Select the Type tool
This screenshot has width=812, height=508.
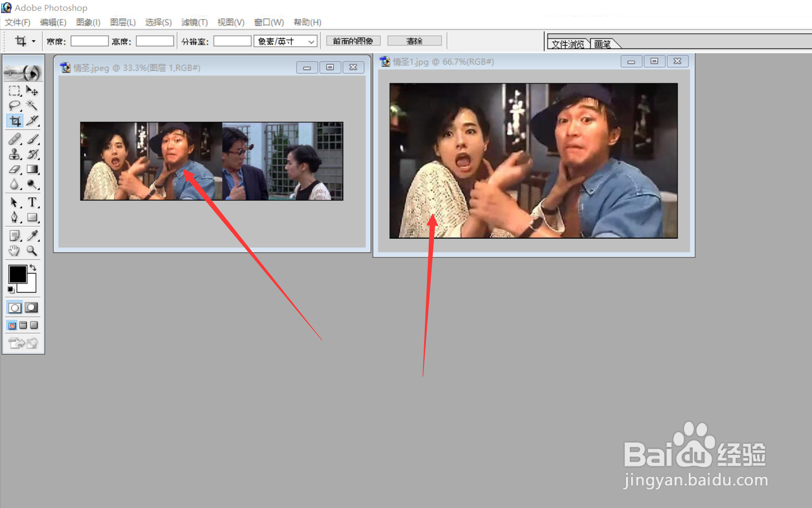pyautogui.click(x=32, y=202)
